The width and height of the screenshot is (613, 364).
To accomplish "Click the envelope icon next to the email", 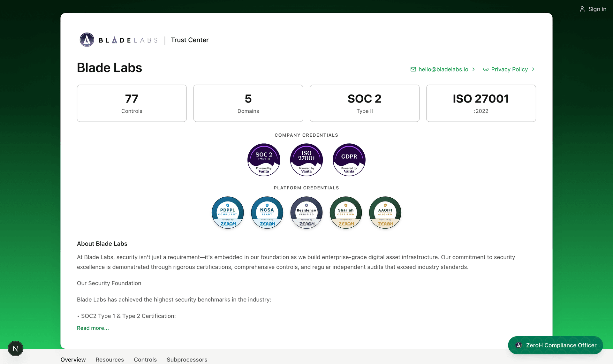I will pos(413,69).
